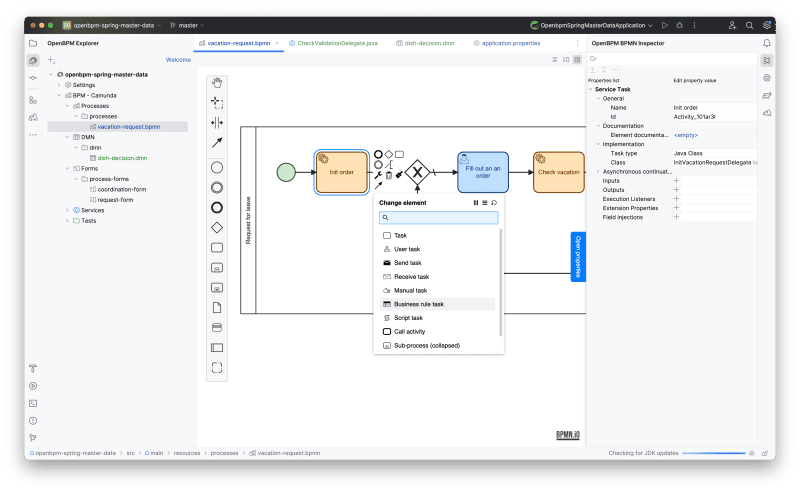Click the Create data object reference icon
Viewport: 800px width, 492px height.
pyautogui.click(x=217, y=307)
